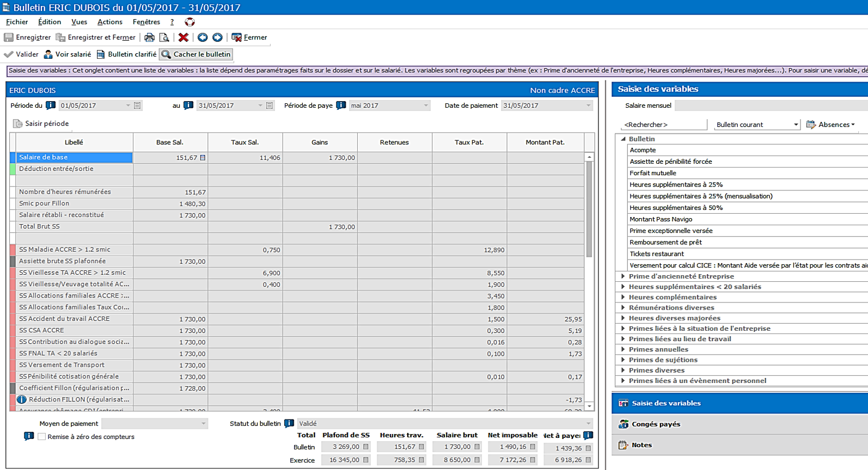
Task: Open the Période du date dropdown
Action: (128, 106)
